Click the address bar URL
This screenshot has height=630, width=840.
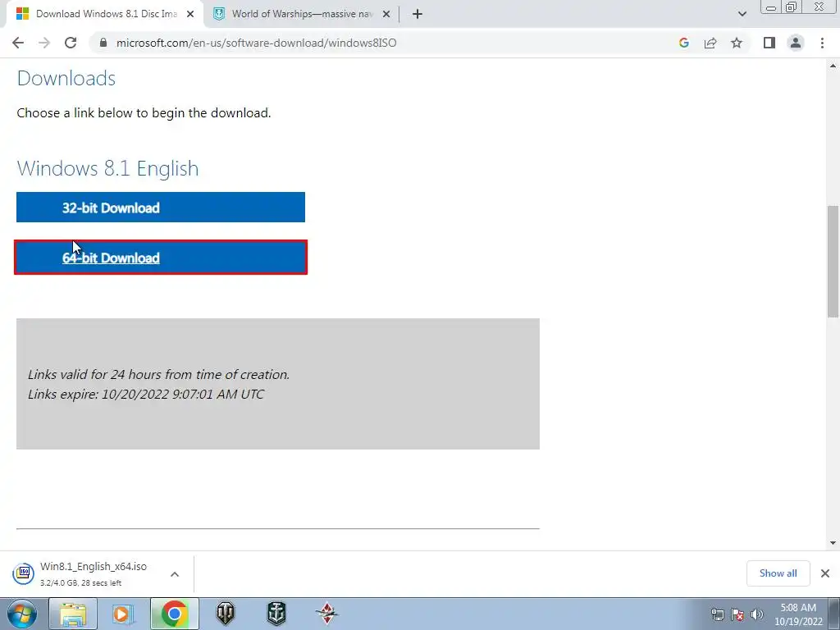(x=256, y=43)
